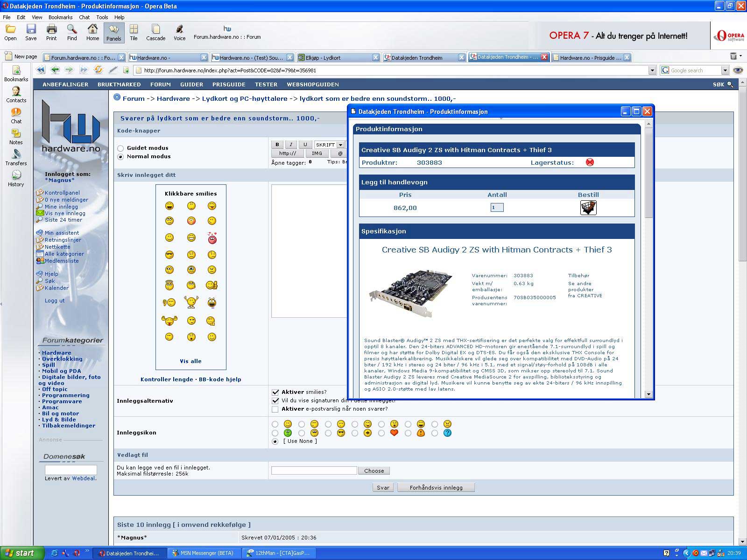The image size is (747, 560).
Task: Click the Overklokking forum category link
Action: [x=62, y=359]
